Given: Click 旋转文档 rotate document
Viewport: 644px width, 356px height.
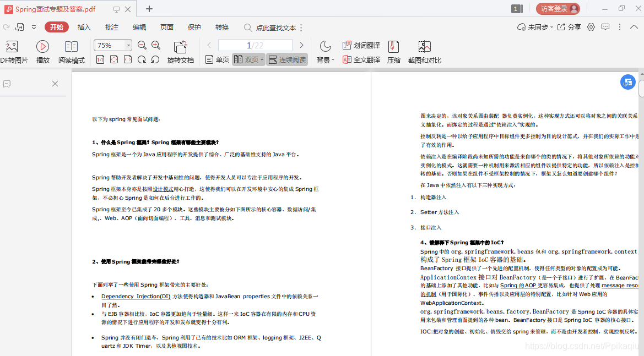Looking at the screenshot, I should [180, 52].
